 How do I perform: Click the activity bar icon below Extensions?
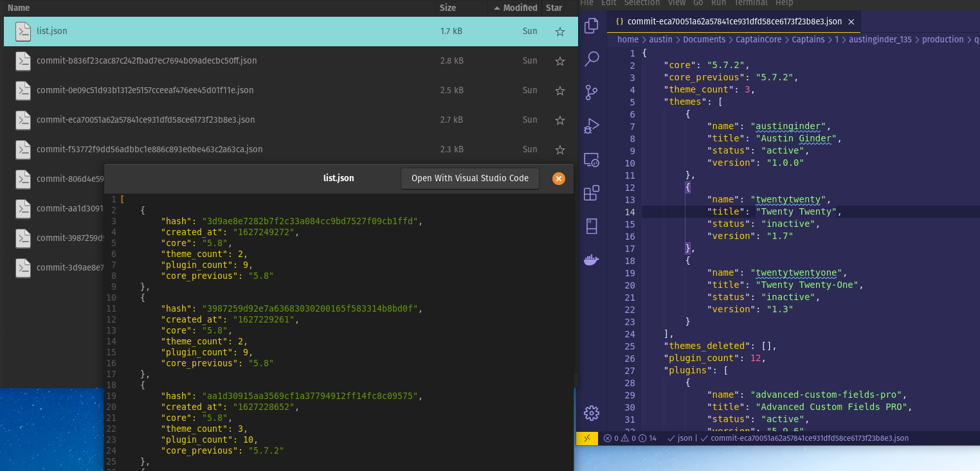[x=592, y=226]
